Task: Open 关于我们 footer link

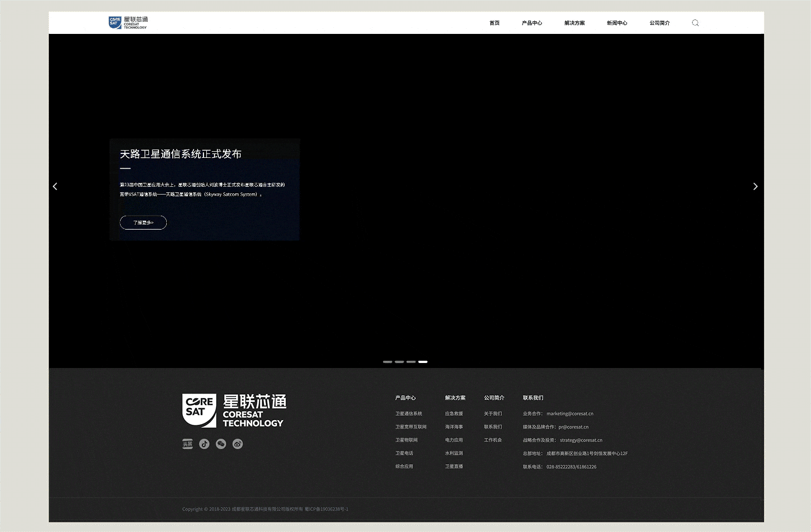Action: tap(492, 414)
